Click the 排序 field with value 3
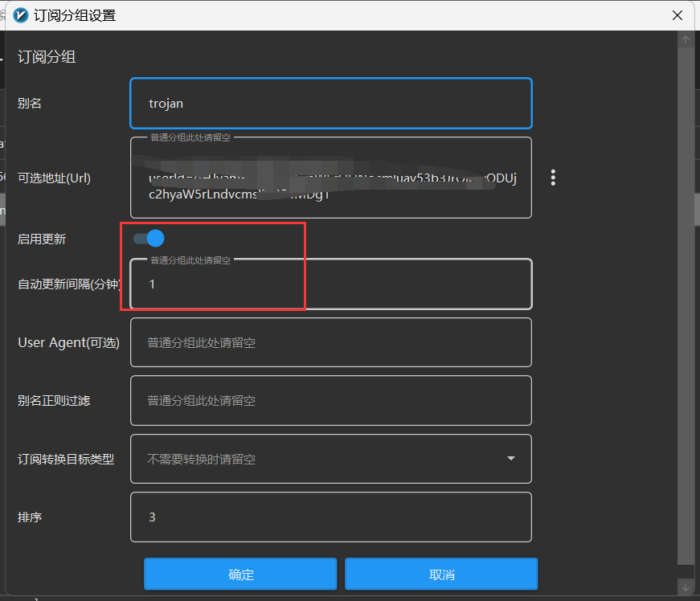This screenshot has height=601, width=700. click(x=331, y=517)
